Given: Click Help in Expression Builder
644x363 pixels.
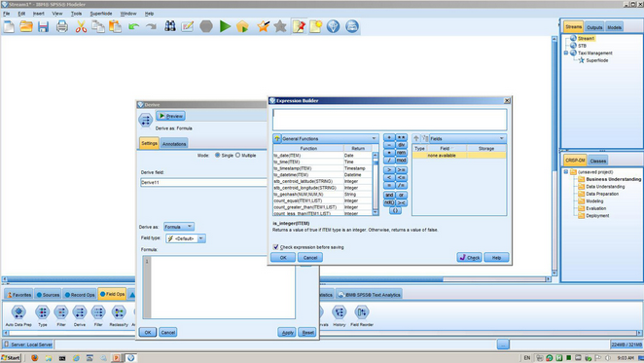Looking at the screenshot, I should (496, 257).
